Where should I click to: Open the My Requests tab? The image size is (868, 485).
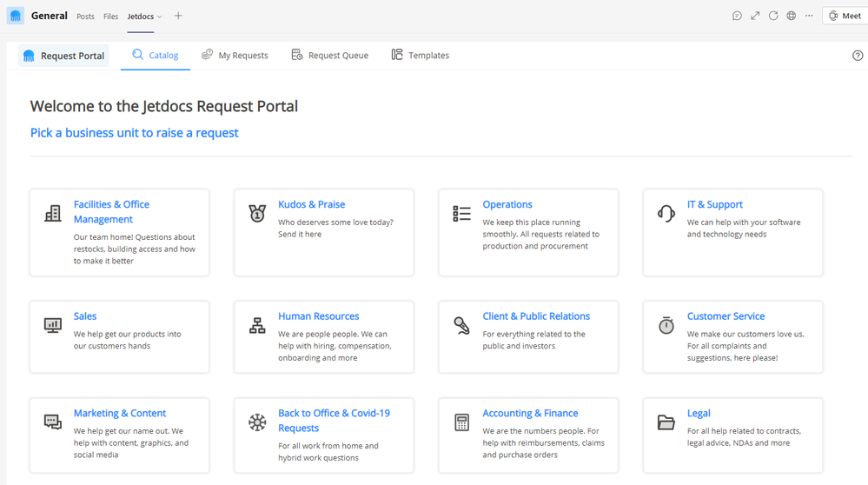tap(235, 56)
